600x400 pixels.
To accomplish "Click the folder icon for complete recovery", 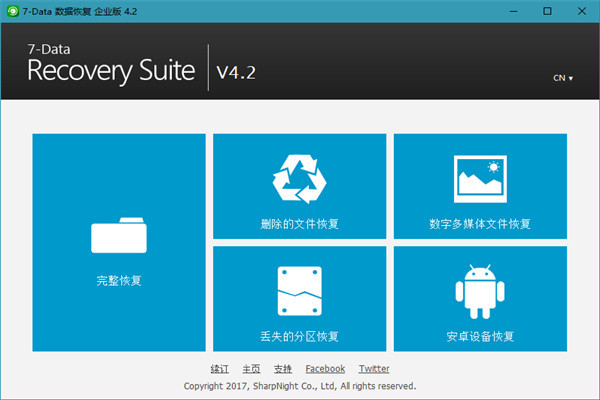I will (119, 235).
